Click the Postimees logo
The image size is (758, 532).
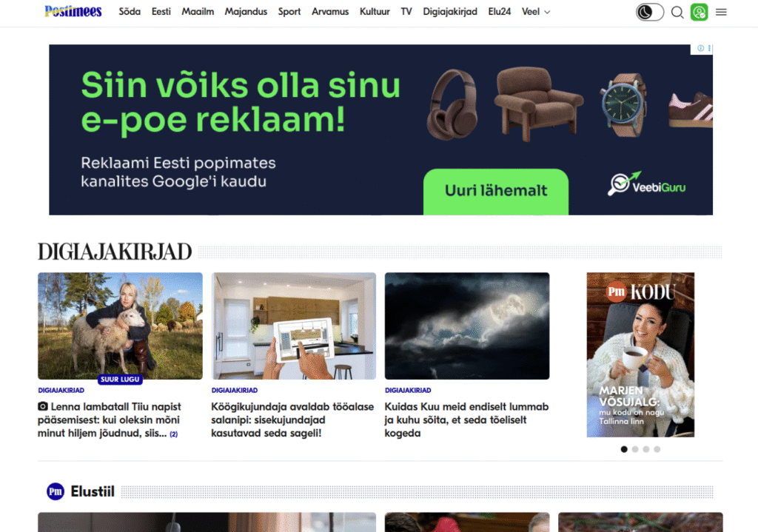pyautogui.click(x=73, y=12)
